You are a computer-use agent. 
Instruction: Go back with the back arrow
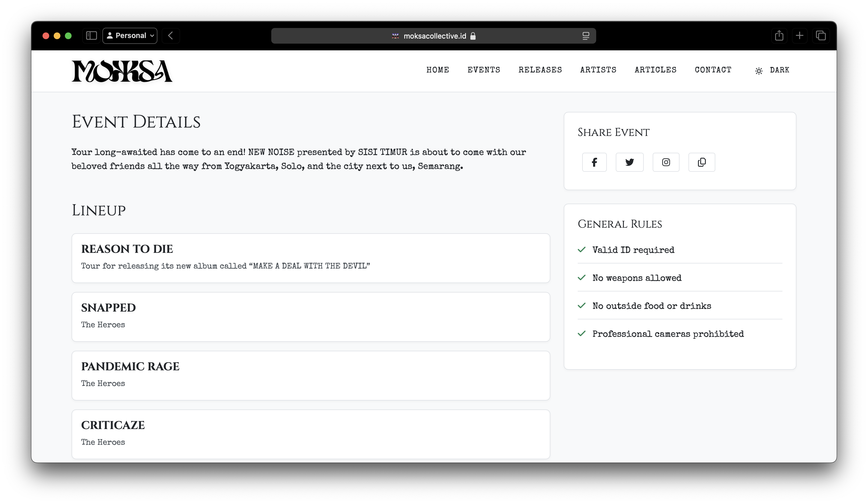(171, 36)
